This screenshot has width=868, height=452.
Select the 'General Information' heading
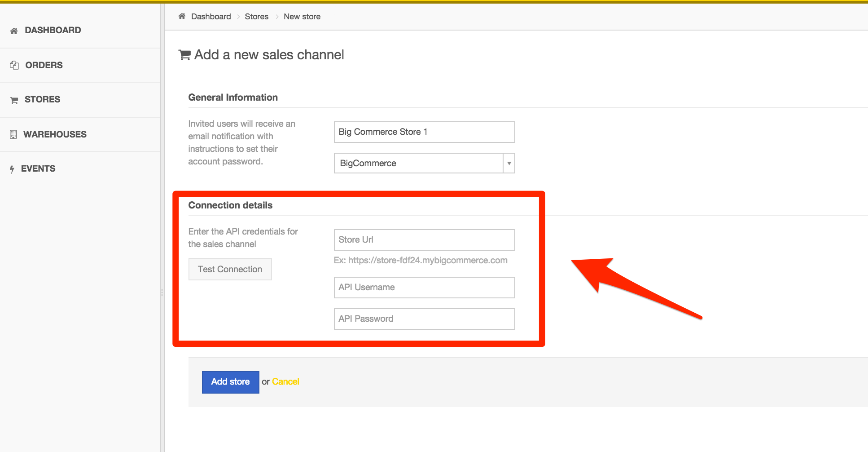[x=233, y=97]
